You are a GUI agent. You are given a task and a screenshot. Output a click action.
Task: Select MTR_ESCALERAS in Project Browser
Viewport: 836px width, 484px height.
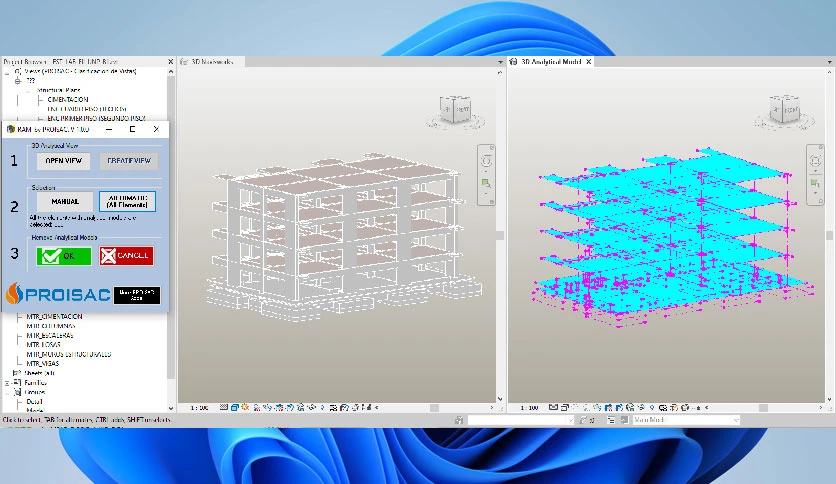pos(50,336)
